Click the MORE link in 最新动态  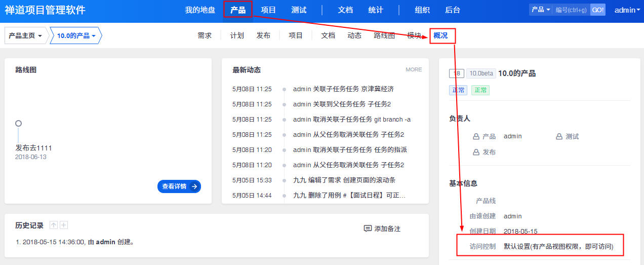coord(414,69)
